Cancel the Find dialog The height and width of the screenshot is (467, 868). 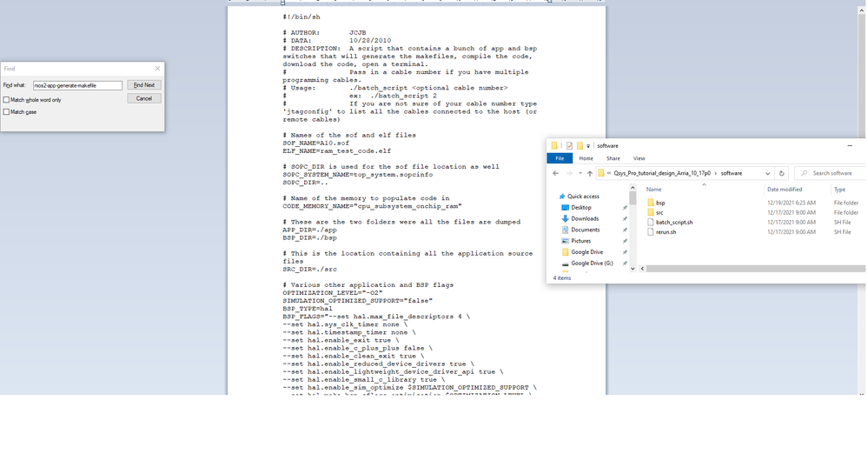point(144,98)
